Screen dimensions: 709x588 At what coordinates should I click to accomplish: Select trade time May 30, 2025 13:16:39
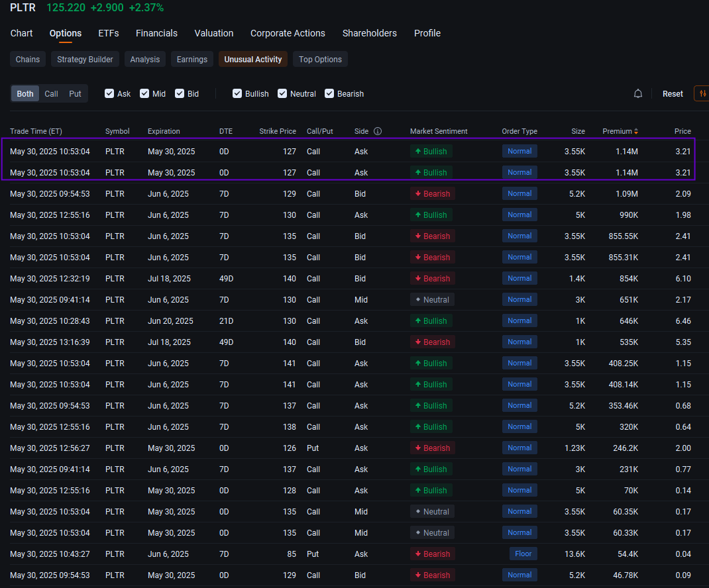[x=50, y=342]
